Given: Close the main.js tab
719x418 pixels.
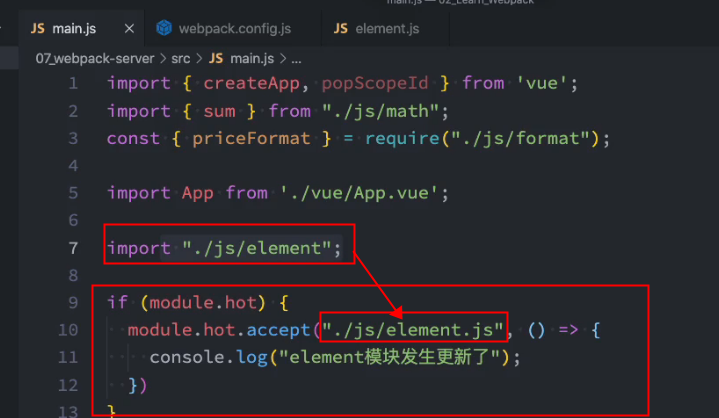Looking at the screenshot, I should tap(129, 29).
